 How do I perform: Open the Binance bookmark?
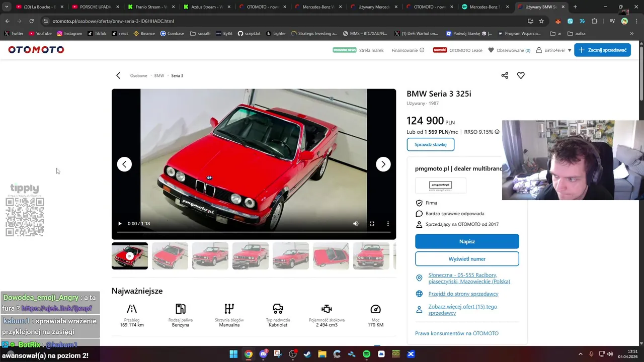pyautogui.click(x=144, y=34)
